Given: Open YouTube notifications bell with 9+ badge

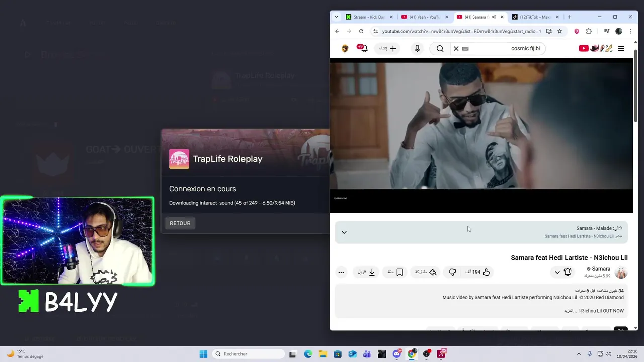Looking at the screenshot, I should click(363, 48).
